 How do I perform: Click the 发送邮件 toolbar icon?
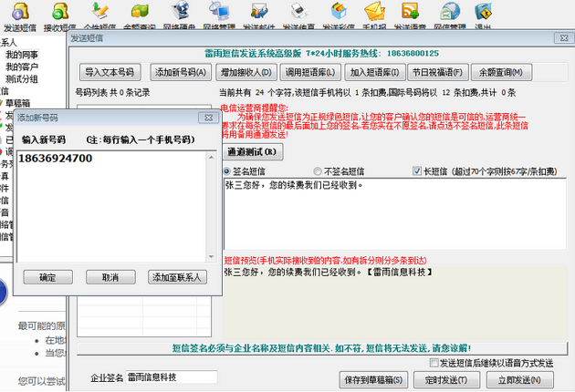259,14
